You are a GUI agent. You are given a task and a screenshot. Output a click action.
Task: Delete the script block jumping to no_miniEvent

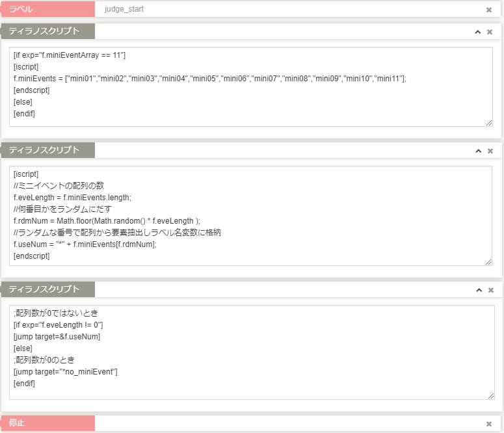tap(490, 290)
